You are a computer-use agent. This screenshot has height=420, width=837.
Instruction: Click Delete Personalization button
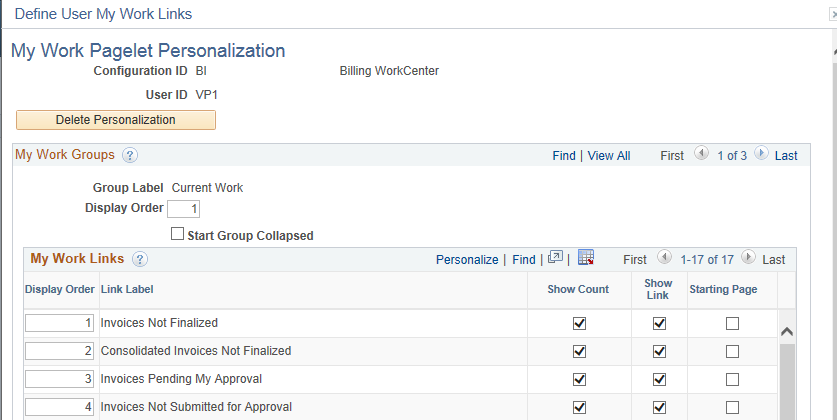click(116, 120)
